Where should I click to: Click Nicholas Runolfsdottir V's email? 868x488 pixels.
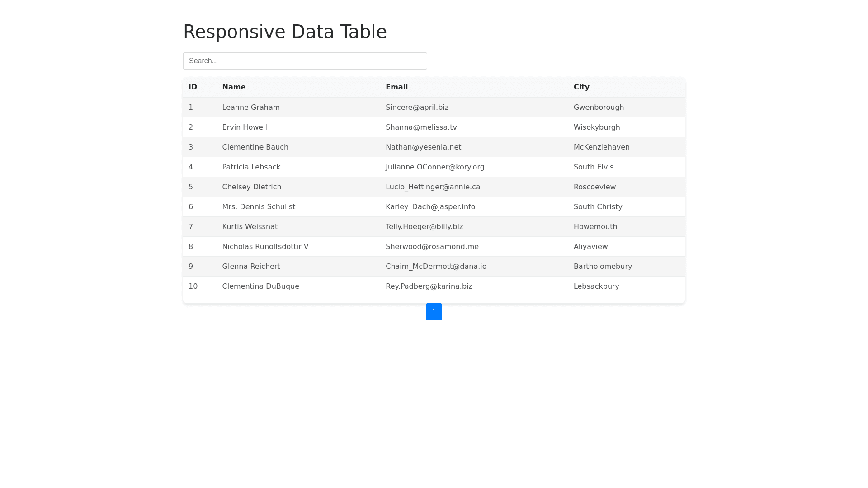[432, 246]
